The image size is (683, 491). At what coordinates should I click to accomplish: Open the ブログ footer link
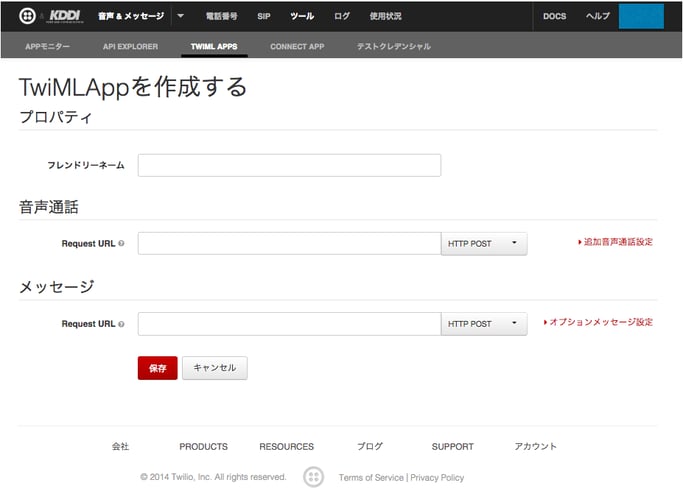370,446
